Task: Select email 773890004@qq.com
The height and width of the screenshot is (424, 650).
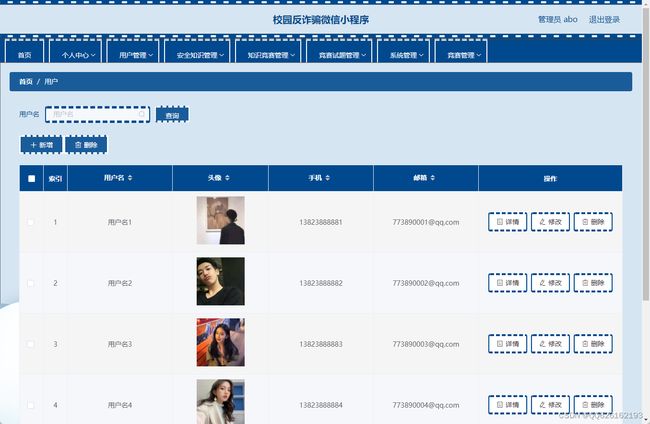Action: point(426,405)
